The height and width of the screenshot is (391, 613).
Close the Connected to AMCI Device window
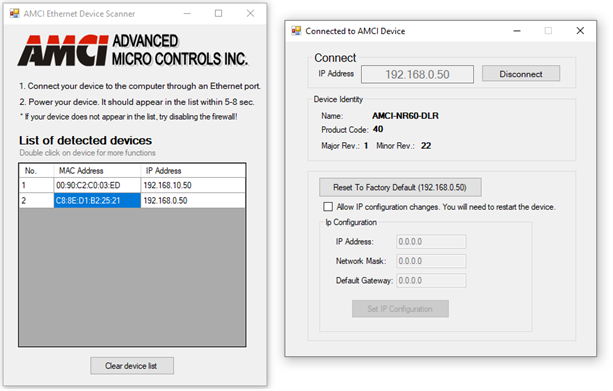(x=580, y=31)
